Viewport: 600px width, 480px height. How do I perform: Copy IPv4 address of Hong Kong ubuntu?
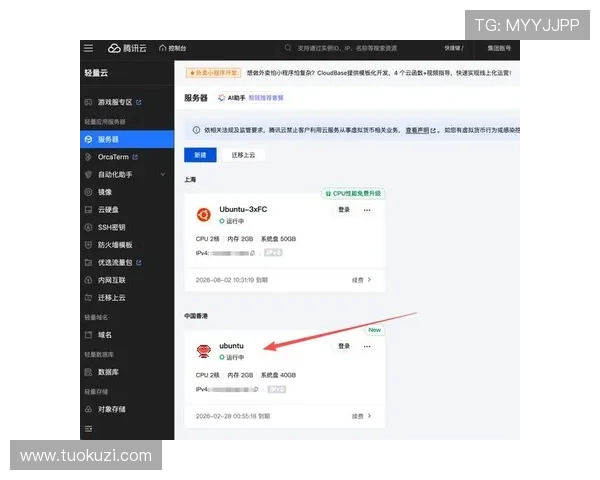pyautogui.click(x=256, y=389)
